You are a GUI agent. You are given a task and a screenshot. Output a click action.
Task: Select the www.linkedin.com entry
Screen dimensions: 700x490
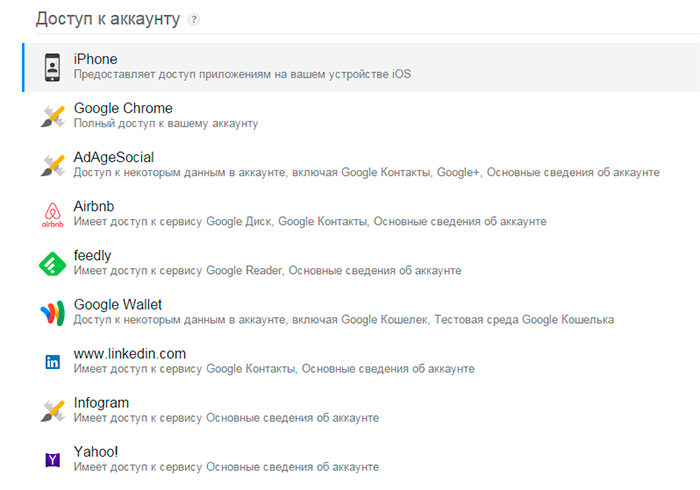pyautogui.click(x=130, y=353)
